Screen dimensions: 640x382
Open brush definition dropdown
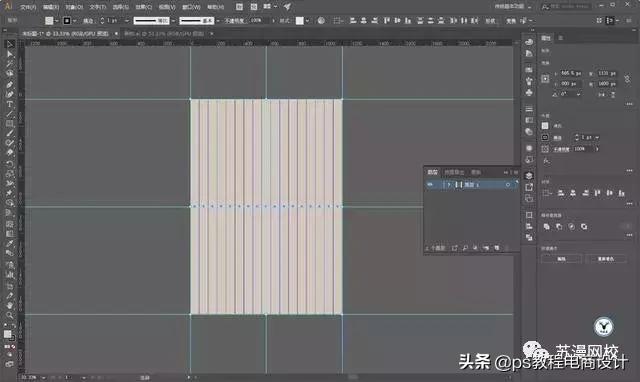coord(218,20)
